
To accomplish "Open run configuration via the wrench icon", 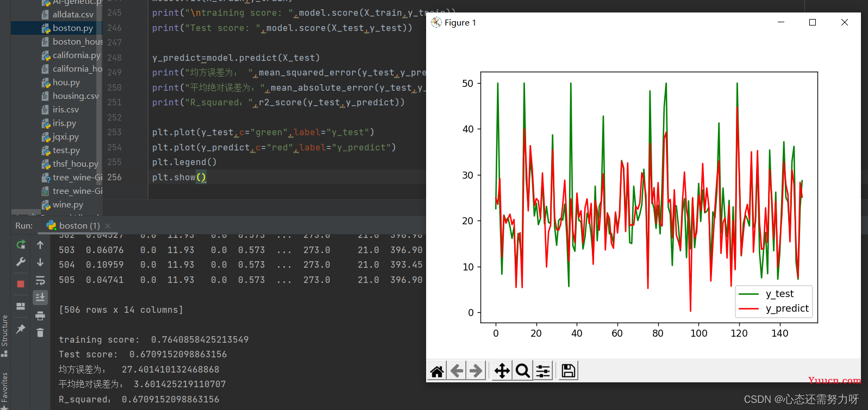I will pyautogui.click(x=21, y=262).
